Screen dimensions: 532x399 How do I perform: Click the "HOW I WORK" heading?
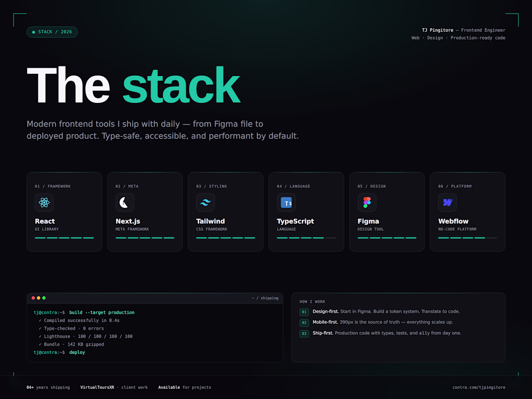[312, 302]
